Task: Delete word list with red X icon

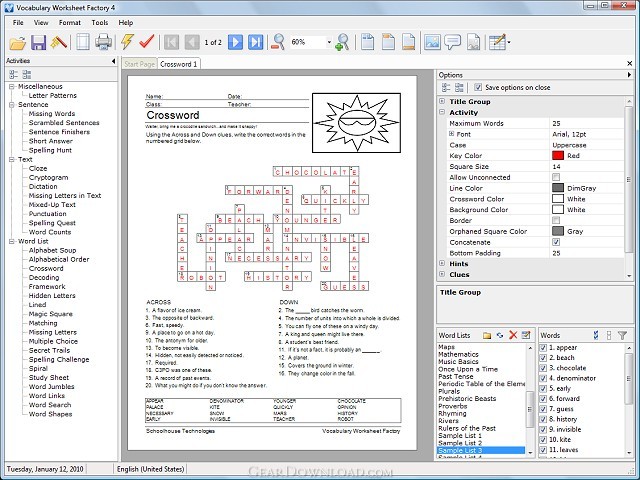Action: point(513,335)
